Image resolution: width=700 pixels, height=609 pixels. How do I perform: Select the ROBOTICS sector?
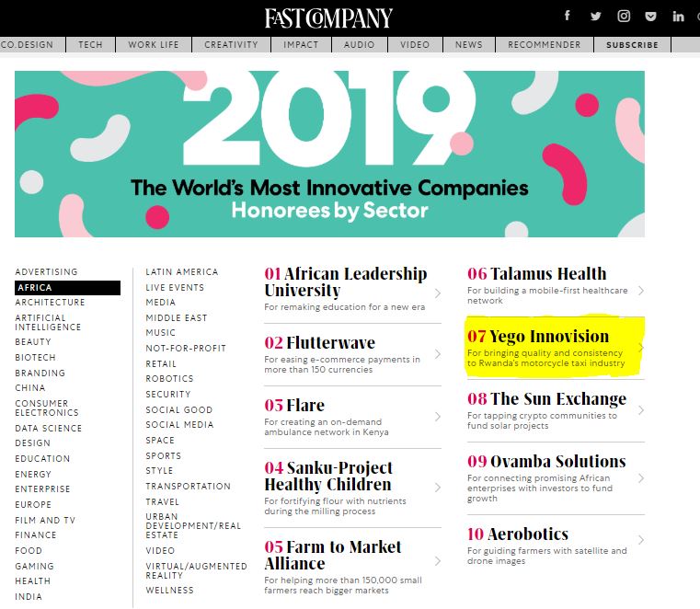click(169, 379)
